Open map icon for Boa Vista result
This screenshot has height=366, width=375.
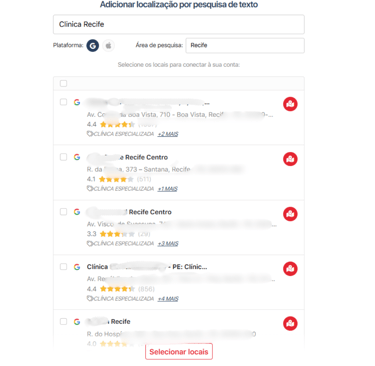tap(290, 104)
